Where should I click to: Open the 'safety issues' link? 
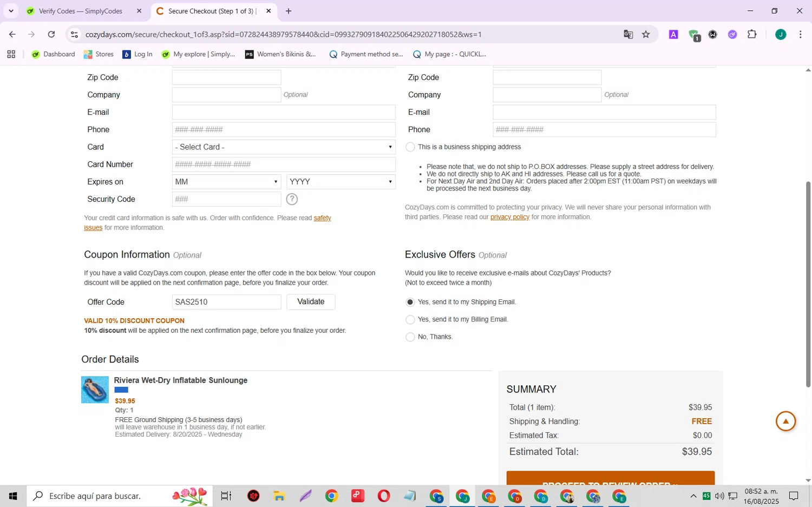322,218
